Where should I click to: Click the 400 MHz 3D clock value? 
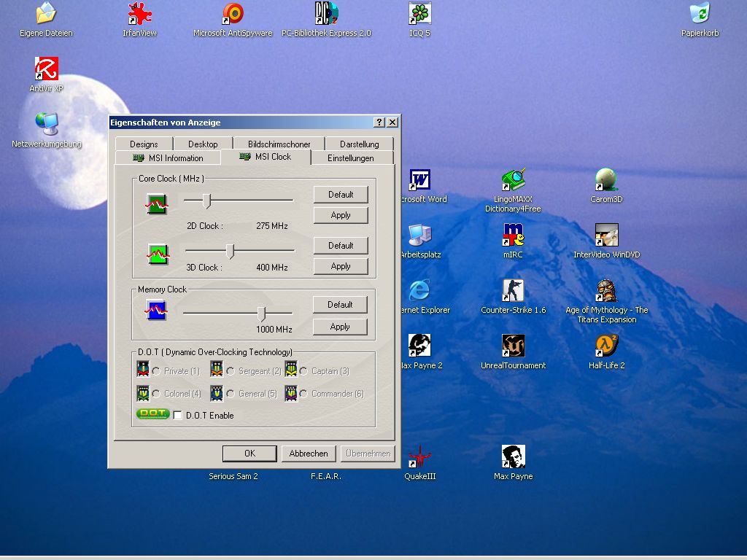click(x=272, y=268)
